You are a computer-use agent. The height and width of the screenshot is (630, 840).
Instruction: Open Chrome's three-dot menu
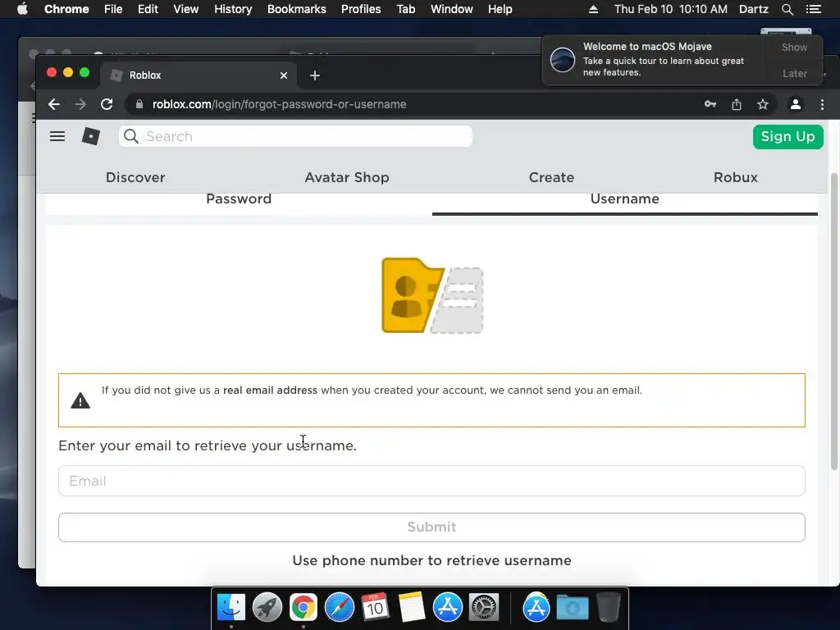(822, 104)
